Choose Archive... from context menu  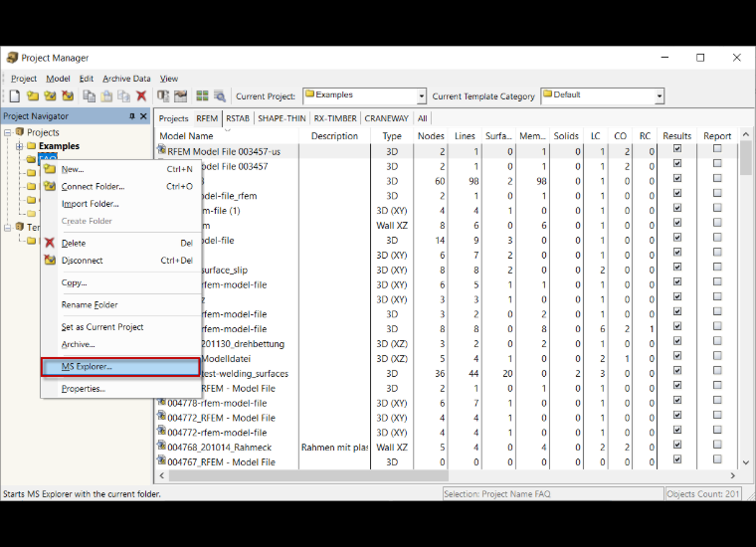coord(120,344)
